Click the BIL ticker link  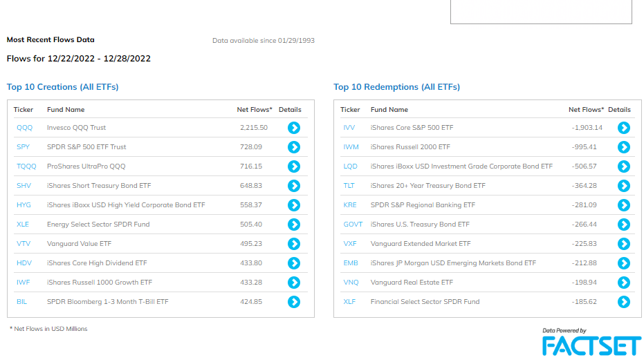pyautogui.click(x=21, y=302)
